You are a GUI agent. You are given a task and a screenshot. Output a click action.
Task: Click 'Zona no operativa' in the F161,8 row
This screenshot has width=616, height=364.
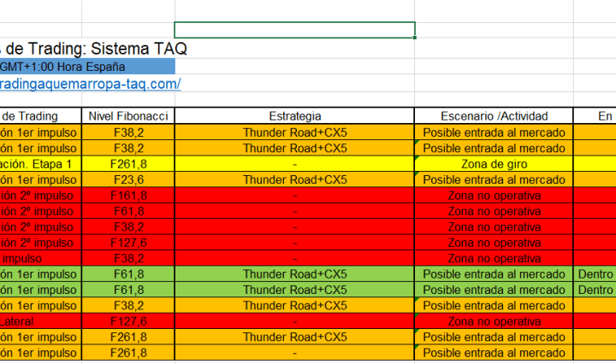point(494,196)
